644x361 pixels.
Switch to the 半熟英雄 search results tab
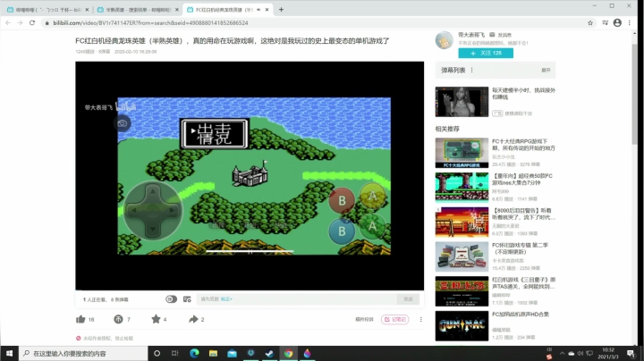click(138, 10)
